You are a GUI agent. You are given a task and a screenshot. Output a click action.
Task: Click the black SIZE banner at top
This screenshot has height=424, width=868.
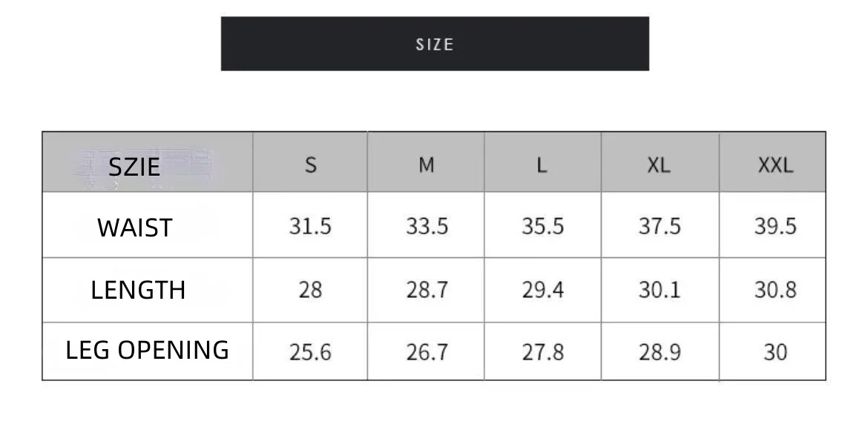(435, 44)
